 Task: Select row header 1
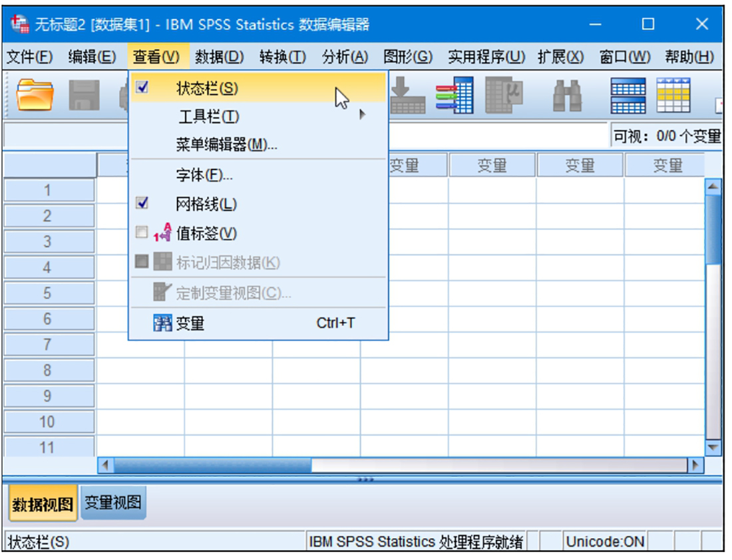point(49,190)
